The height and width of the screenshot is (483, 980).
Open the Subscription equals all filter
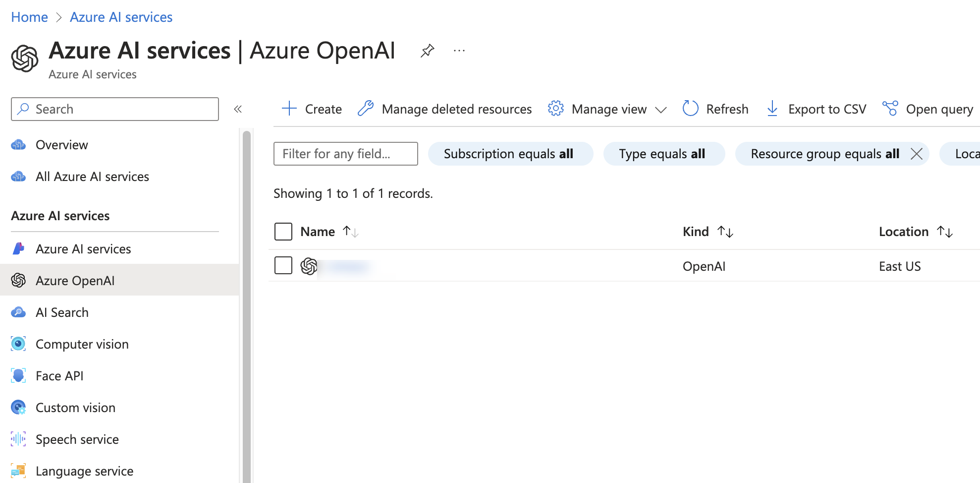[x=510, y=154]
